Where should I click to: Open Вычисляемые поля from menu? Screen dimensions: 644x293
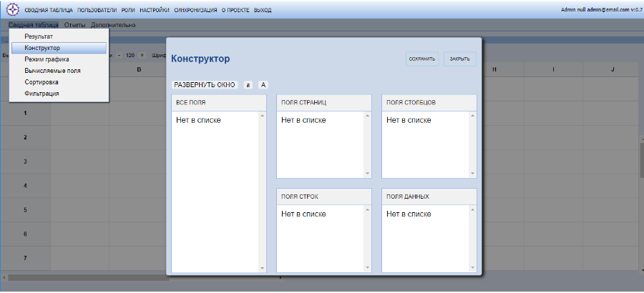click(x=59, y=71)
